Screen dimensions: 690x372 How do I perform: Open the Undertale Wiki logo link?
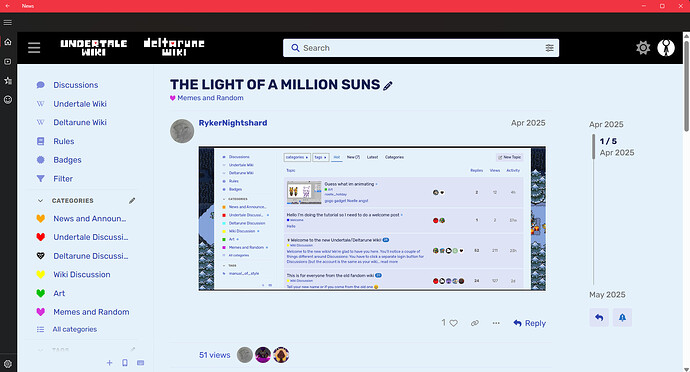(x=93, y=48)
